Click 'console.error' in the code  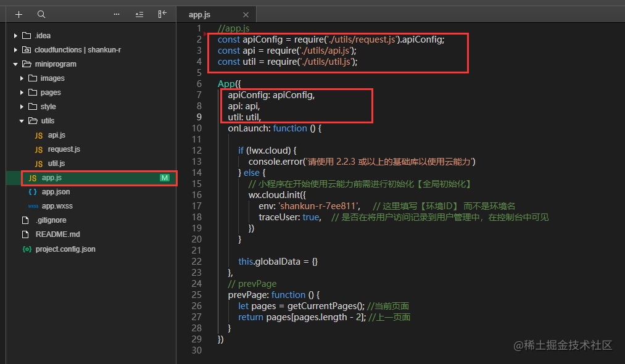pyautogui.click(x=275, y=162)
